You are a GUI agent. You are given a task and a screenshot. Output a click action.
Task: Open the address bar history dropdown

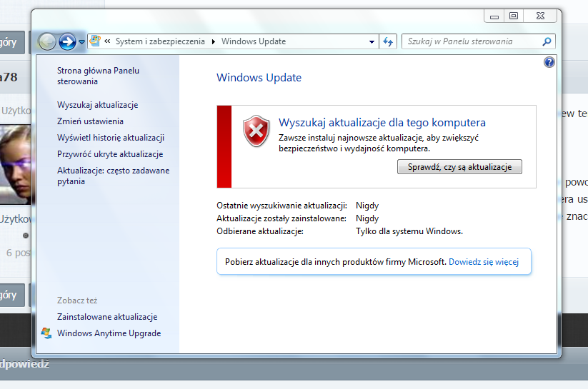[x=372, y=41]
